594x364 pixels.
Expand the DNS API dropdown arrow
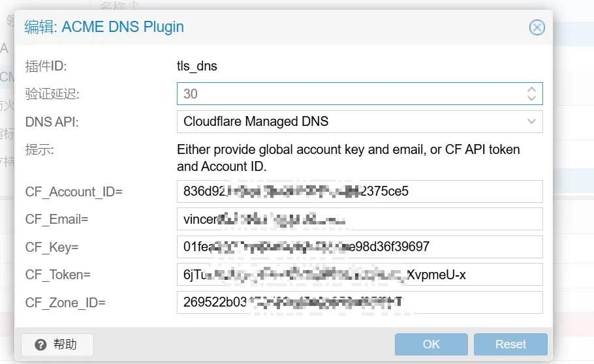click(x=531, y=121)
